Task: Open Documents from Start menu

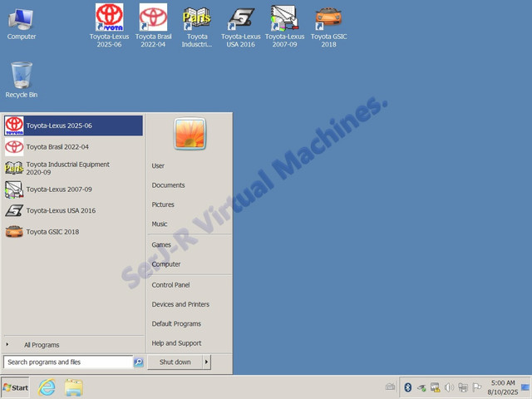Action: pyautogui.click(x=168, y=185)
